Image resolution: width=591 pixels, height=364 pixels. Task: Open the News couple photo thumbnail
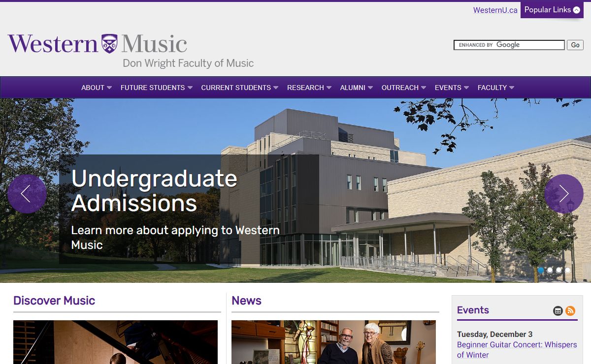coord(333,342)
